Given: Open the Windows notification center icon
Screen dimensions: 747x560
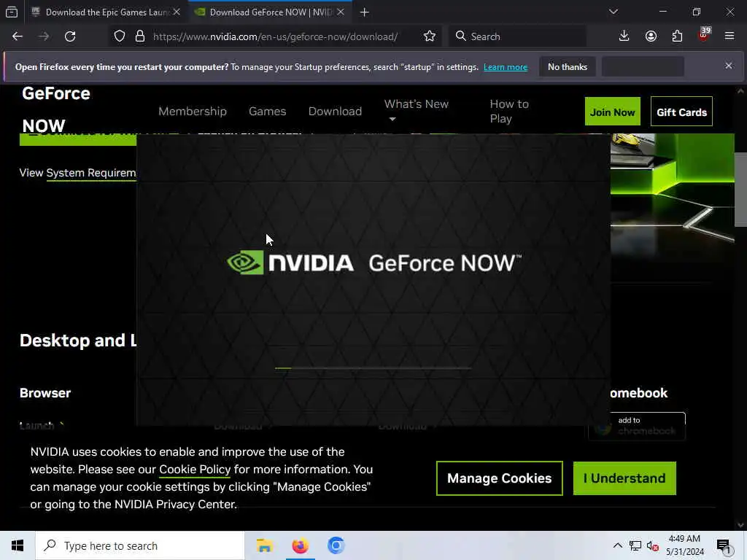Looking at the screenshot, I should (x=724, y=545).
